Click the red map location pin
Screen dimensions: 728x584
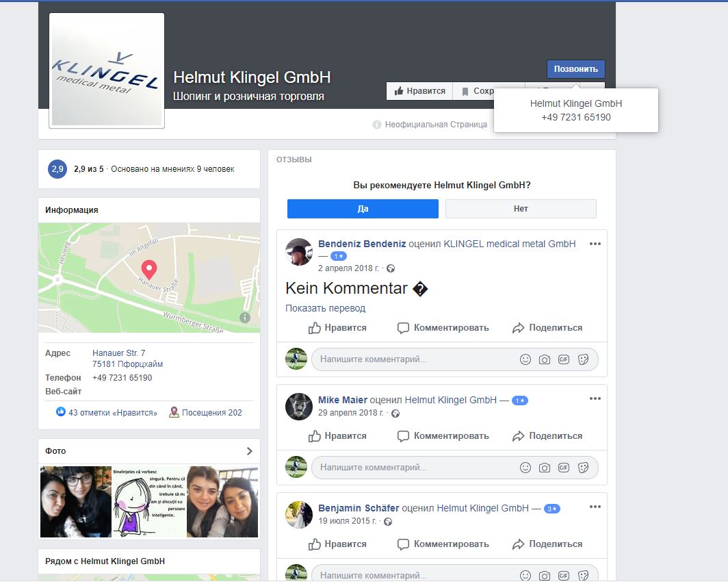(148, 268)
